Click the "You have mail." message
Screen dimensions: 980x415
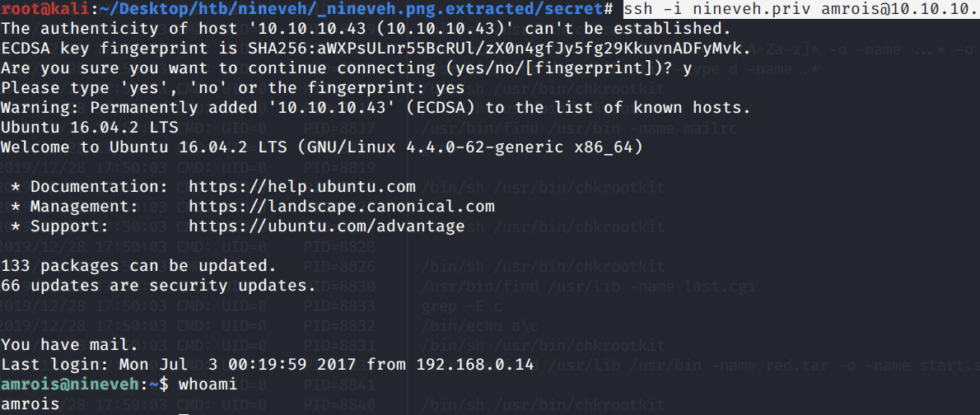[69, 345]
